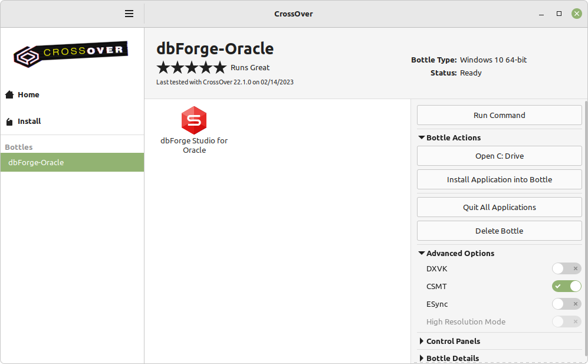Click the 'Ready' status value
The height and width of the screenshot is (364, 588).
pos(471,73)
